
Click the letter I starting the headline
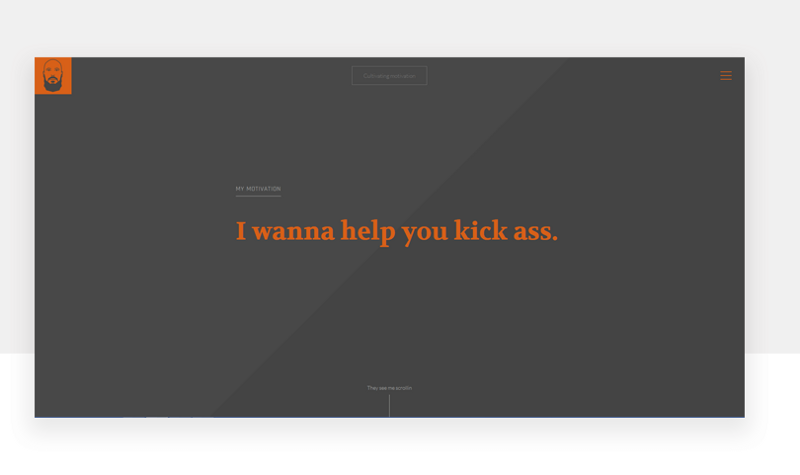coord(241,231)
